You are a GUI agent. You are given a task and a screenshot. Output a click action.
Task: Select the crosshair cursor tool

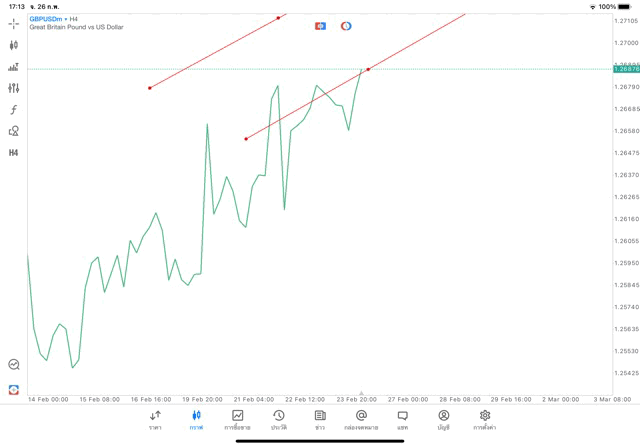(x=14, y=23)
